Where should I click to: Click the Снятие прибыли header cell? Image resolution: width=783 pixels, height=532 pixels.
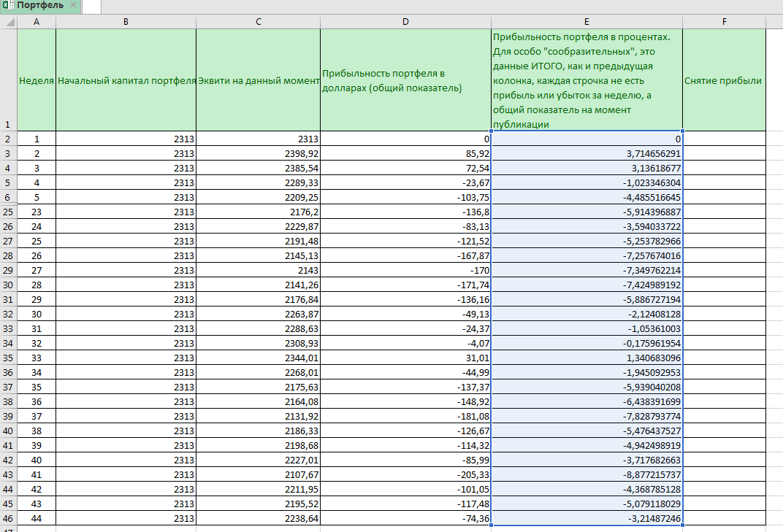pos(724,80)
